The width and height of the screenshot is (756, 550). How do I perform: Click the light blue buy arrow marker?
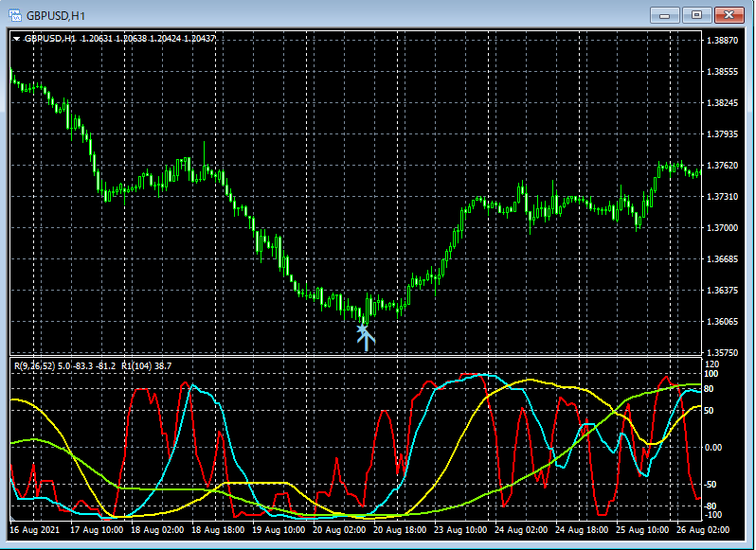click(364, 336)
